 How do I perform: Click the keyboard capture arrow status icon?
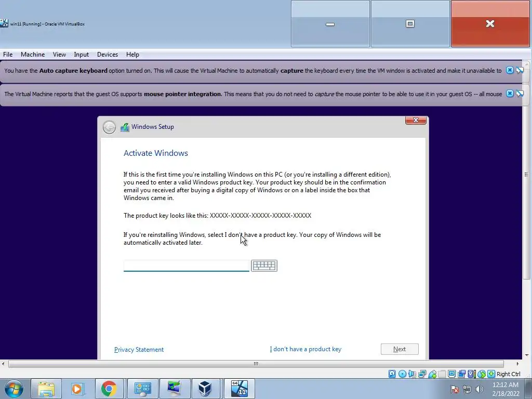[x=491, y=374]
